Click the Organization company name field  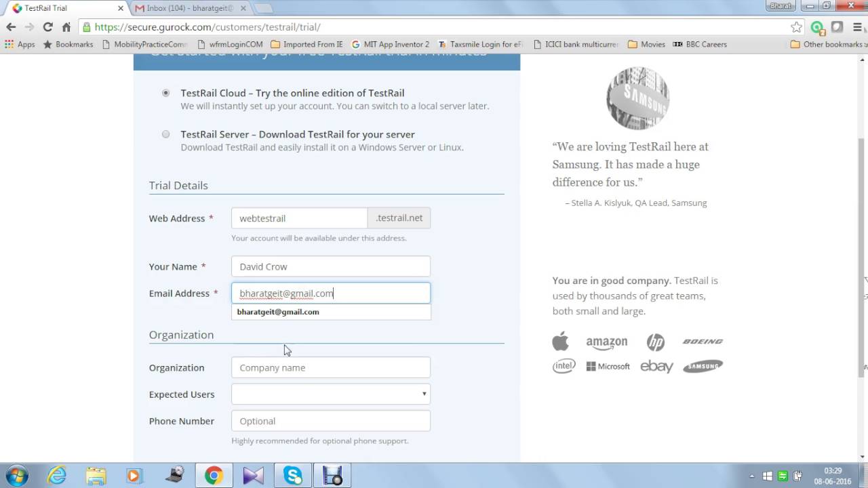[x=331, y=367]
